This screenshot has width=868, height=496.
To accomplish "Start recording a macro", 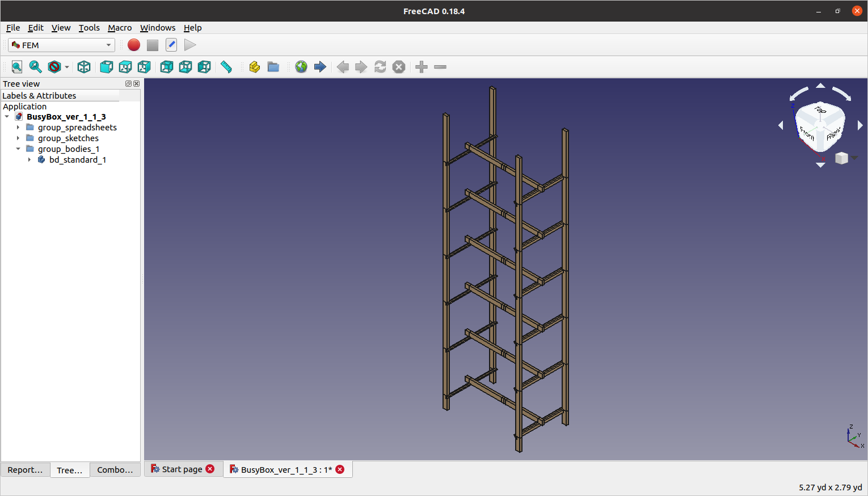I will pos(133,45).
